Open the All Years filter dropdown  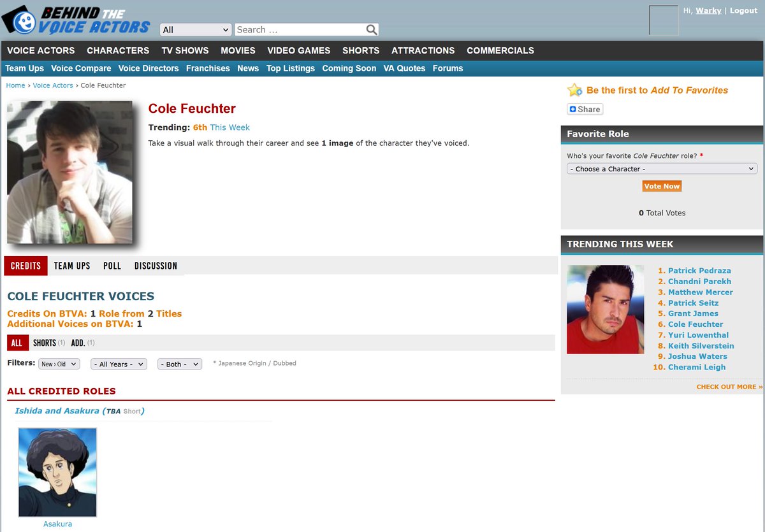click(x=119, y=364)
